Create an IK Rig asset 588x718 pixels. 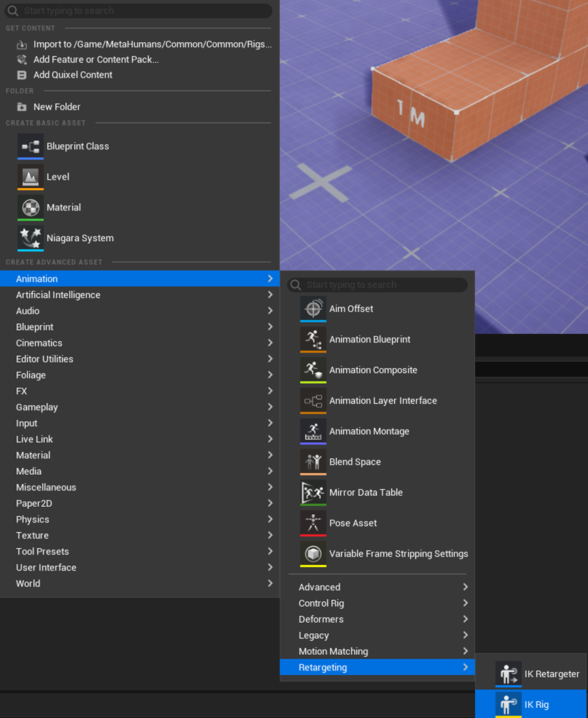531,704
